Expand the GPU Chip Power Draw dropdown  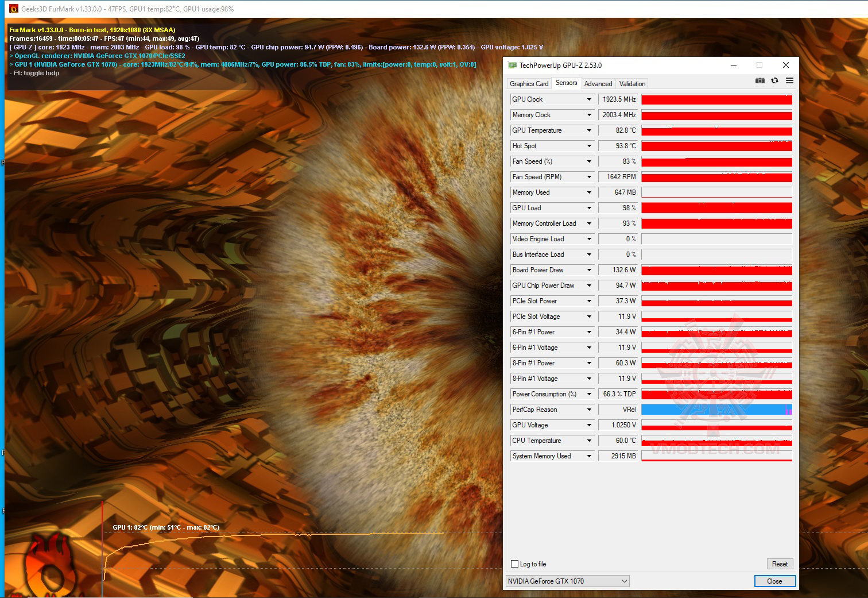point(589,286)
